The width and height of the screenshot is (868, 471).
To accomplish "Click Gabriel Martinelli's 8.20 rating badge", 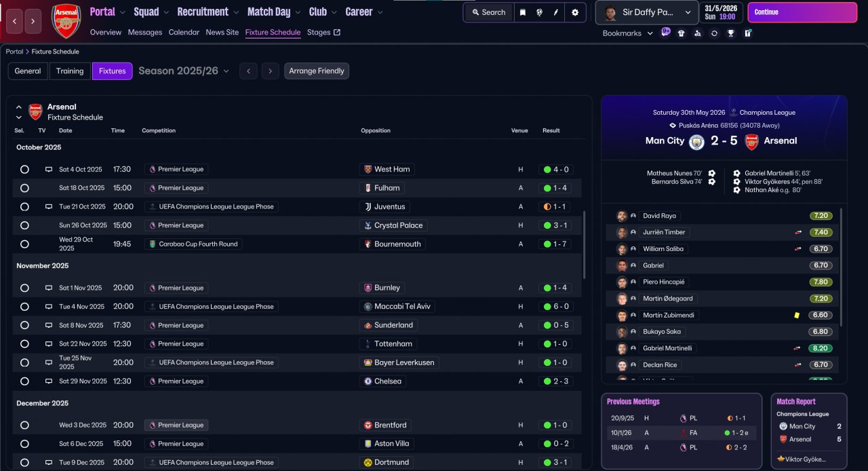I will (820, 348).
